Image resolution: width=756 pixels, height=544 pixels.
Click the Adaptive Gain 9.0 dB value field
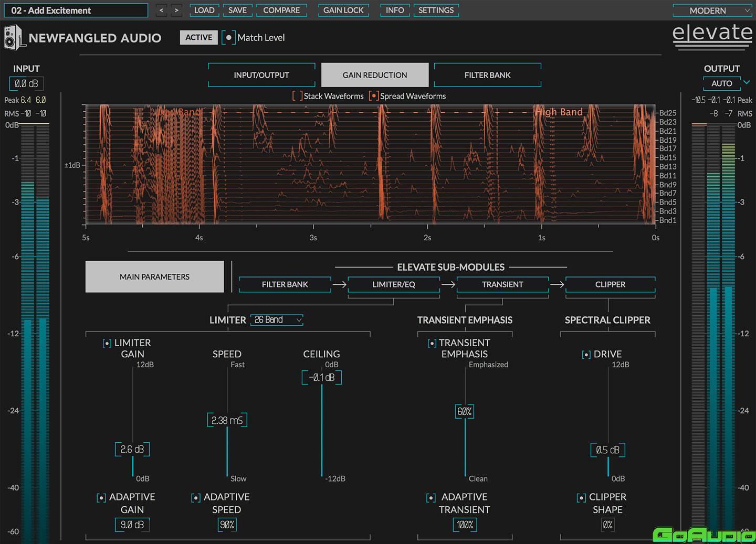pos(132,525)
